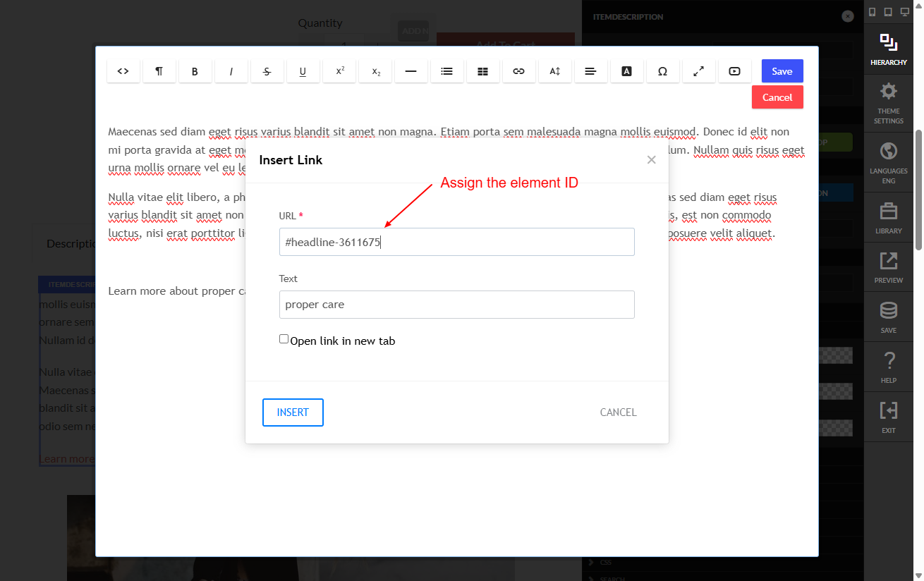Open font size dropdown
Screen dimensions: 924x581
click(x=555, y=71)
